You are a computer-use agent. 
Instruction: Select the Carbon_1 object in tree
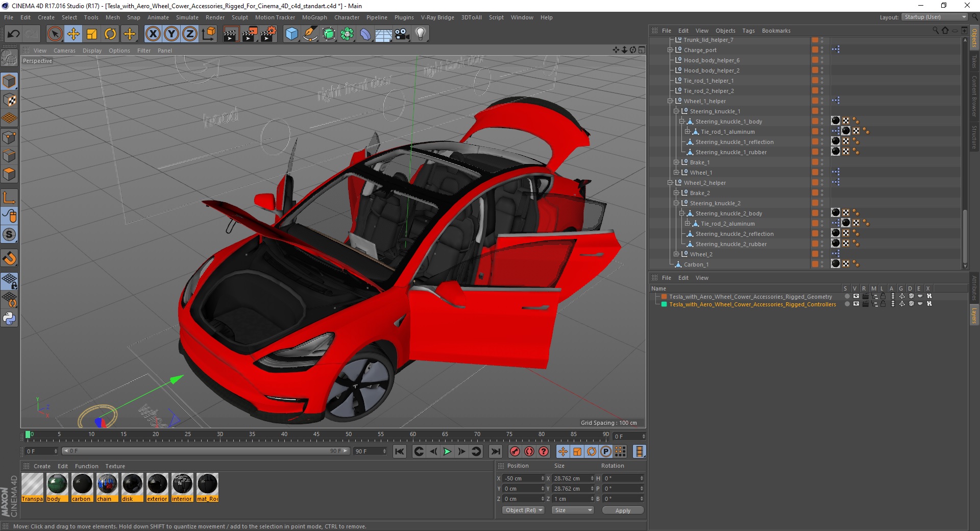[x=696, y=264]
